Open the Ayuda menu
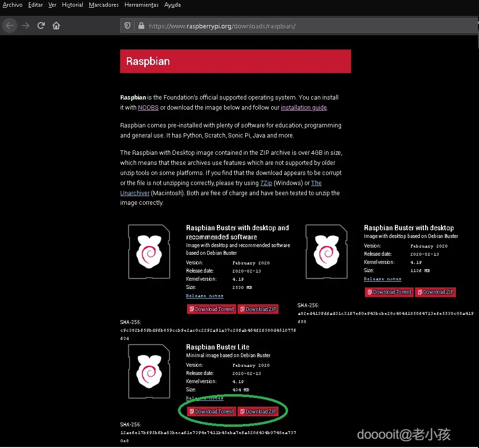The width and height of the screenshot is (479, 448). pos(173,5)
